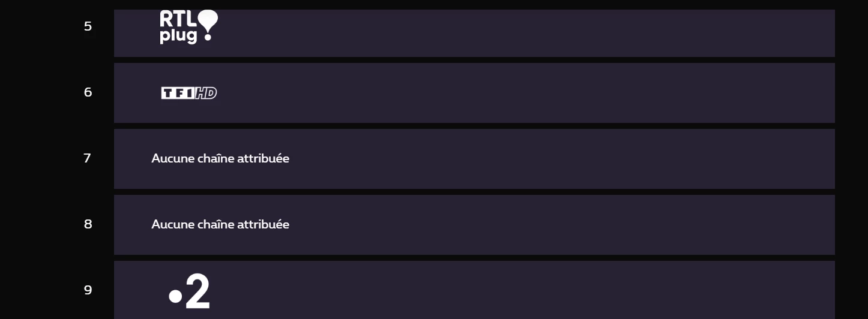868x319 pixels.
Task: Click the TF1 letters in the logo
Action: [x=178, y=93]
